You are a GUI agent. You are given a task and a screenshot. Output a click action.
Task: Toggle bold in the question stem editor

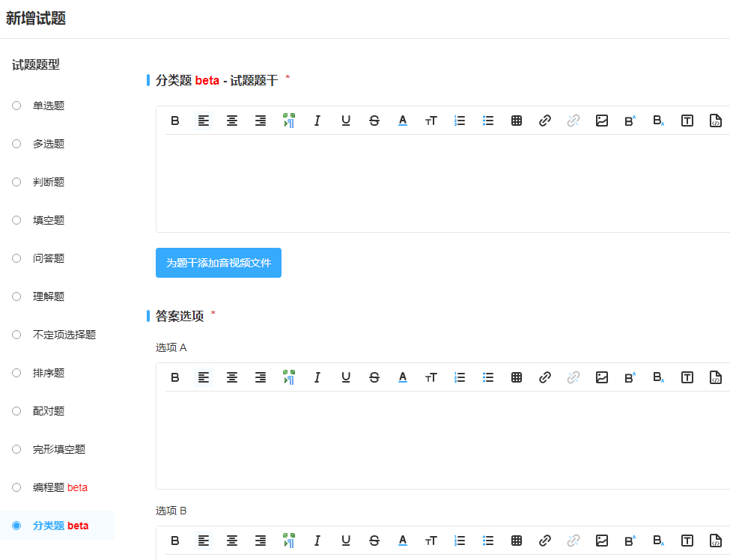(175, 121)
